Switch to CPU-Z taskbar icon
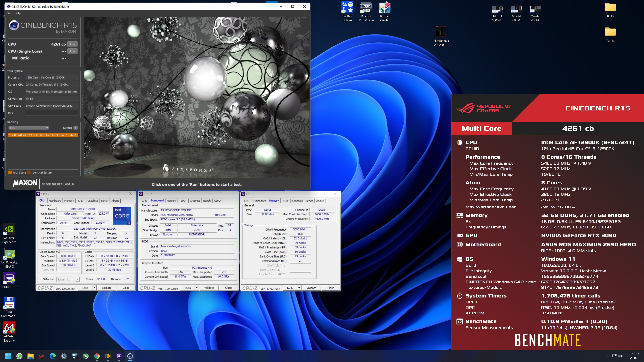Screen dimensions: 644x362 [119, 356]
